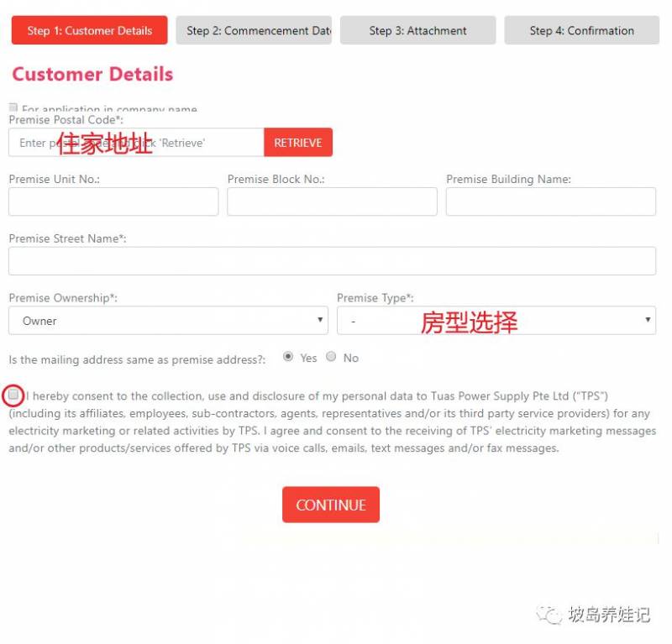Viewport: 672px width, 644px height.
Task: Focus the Premise Postal Code field
Action: (x=136, y=143)
